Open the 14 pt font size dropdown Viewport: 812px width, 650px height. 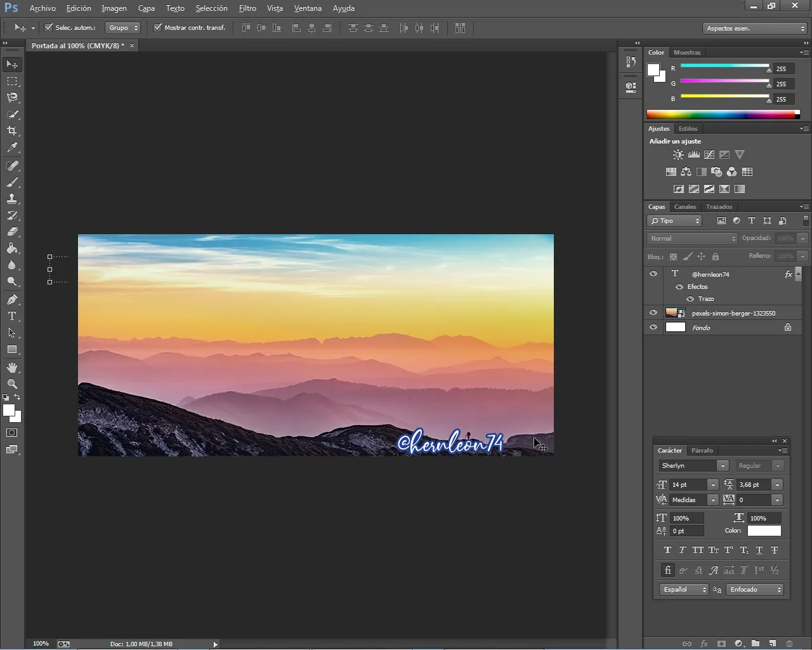point(713,485)
